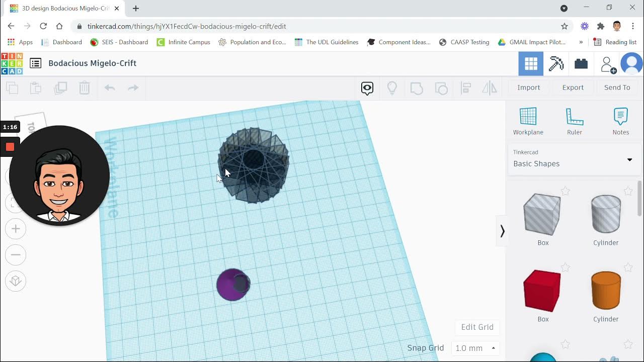Select the Ruler tool
The image size is (644, 362).
575,121
